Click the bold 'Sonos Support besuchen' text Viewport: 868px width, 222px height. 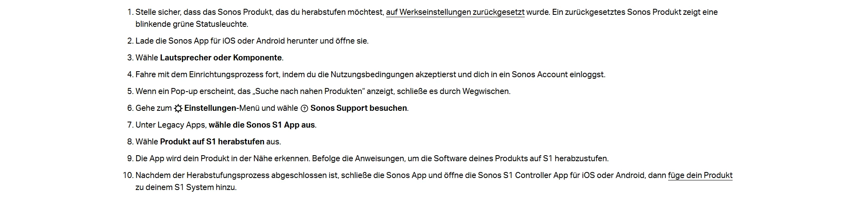click(358, 108)
